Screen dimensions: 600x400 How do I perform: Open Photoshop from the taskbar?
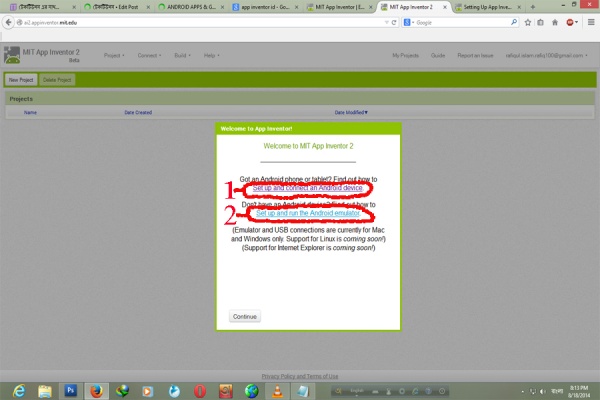click(70, 391)
